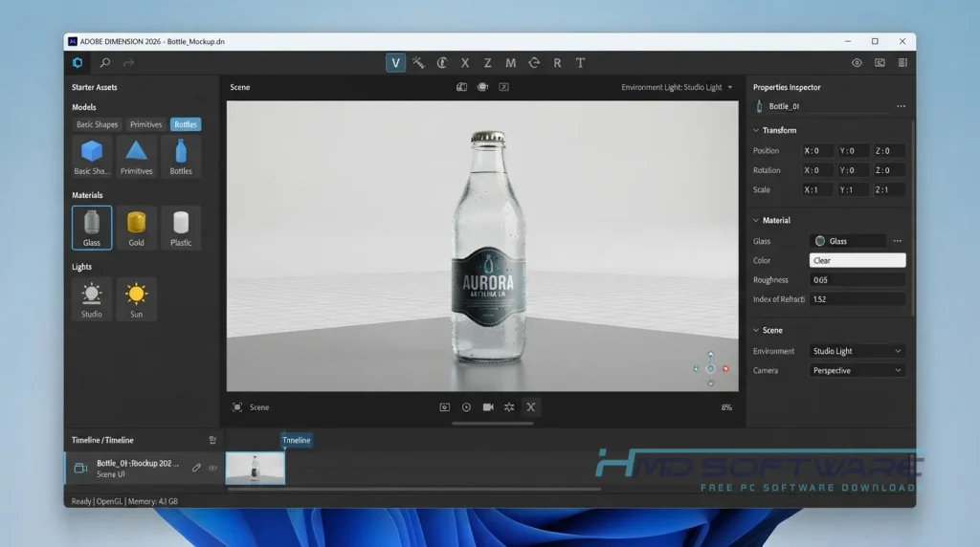Open Camera Perspective dropdown

857,370
